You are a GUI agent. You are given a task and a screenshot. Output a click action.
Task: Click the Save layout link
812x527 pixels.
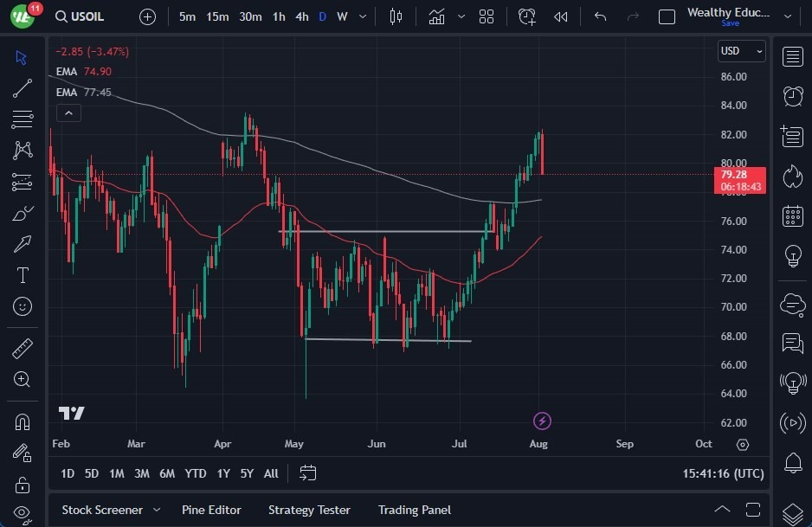[731, 23]
